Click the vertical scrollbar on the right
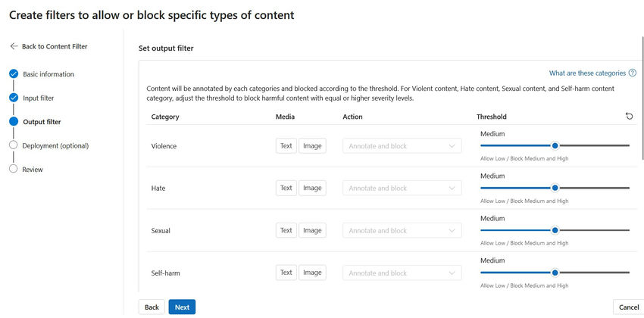Screen dimensions: 644x318 [x=642, y=98]
